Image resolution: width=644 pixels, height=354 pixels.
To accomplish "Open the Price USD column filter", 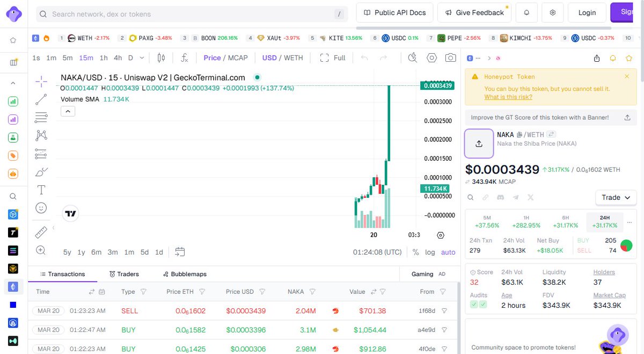I will coord(264,292).
